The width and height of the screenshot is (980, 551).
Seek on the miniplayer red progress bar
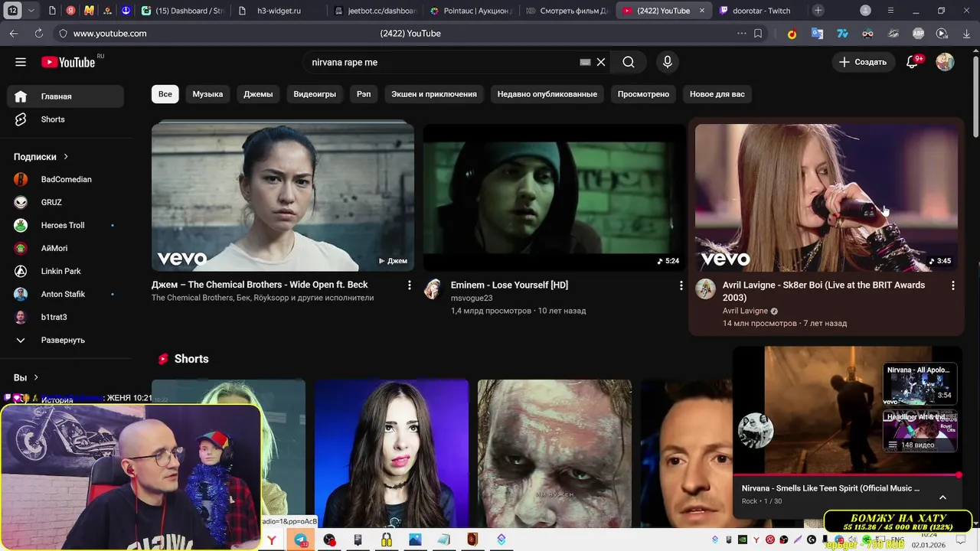[845, 475]
